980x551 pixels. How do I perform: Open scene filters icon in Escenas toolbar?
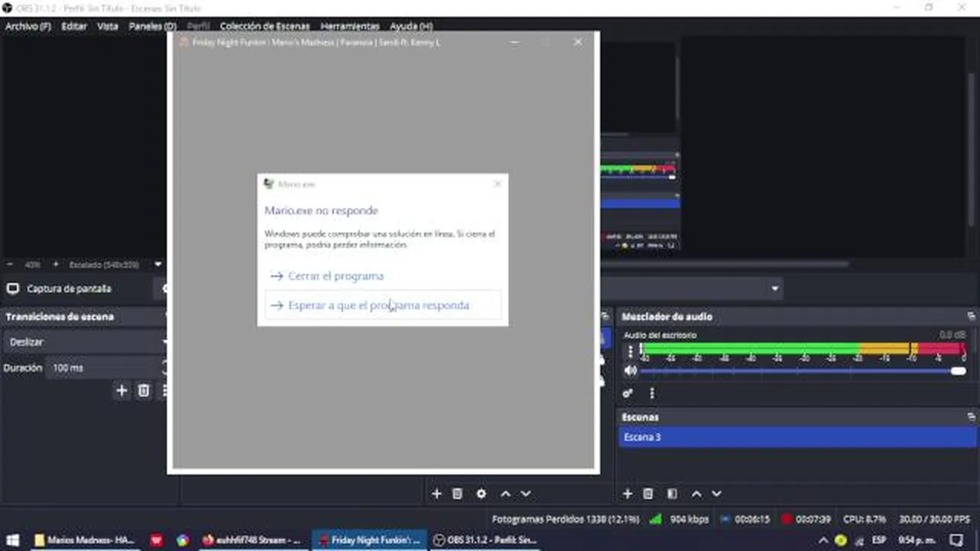[671, 494]
